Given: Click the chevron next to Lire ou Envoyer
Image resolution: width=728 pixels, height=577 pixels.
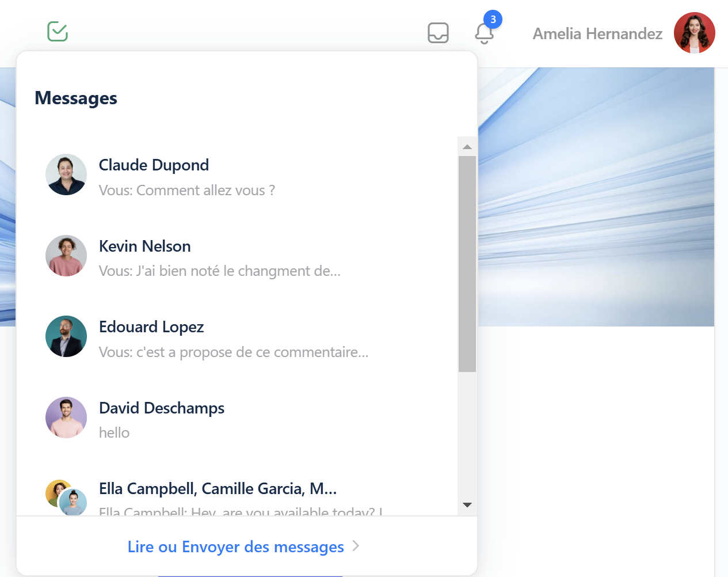Looking at the screenshot, I should click(356, 546).
